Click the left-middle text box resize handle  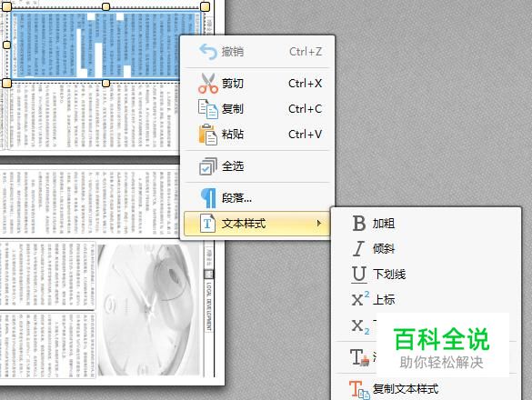(x=6, y=45)
